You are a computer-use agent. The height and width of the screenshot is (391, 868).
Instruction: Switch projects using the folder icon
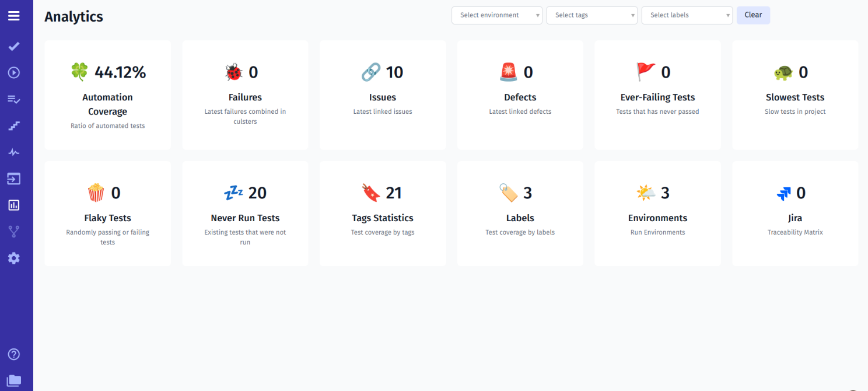coord(13,379)
